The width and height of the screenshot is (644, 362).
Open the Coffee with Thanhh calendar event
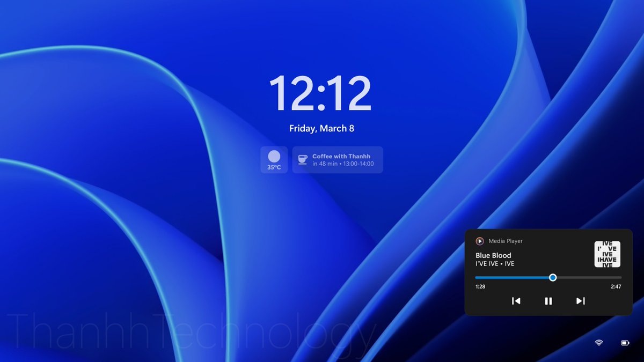pyautogui.click(x=338, y=160)
